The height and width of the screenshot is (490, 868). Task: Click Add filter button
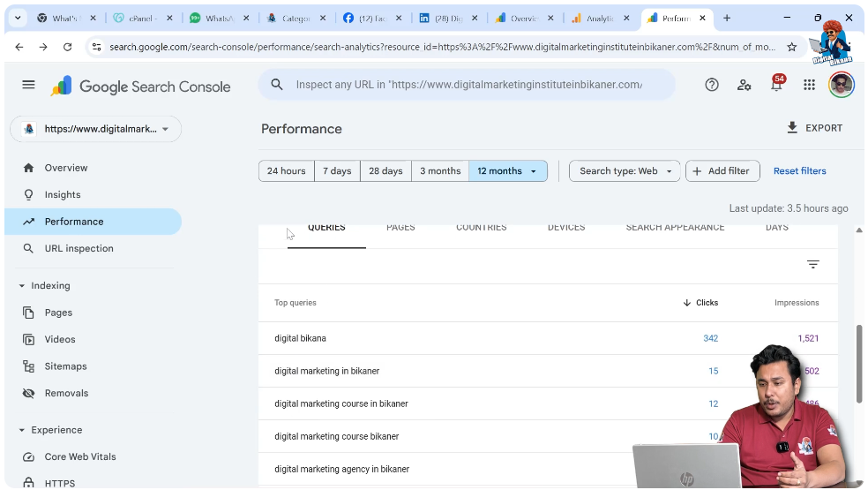[722, 170]
